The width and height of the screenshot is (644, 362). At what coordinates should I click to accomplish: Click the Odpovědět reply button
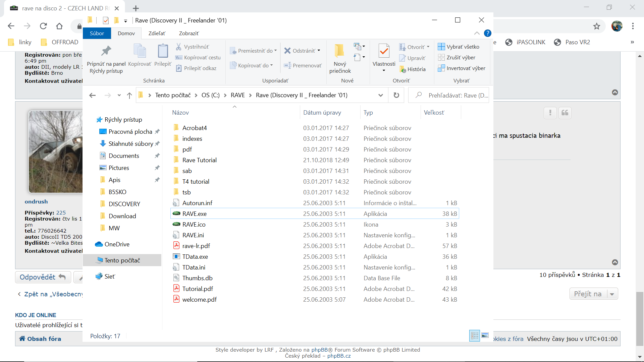point(43,277)
